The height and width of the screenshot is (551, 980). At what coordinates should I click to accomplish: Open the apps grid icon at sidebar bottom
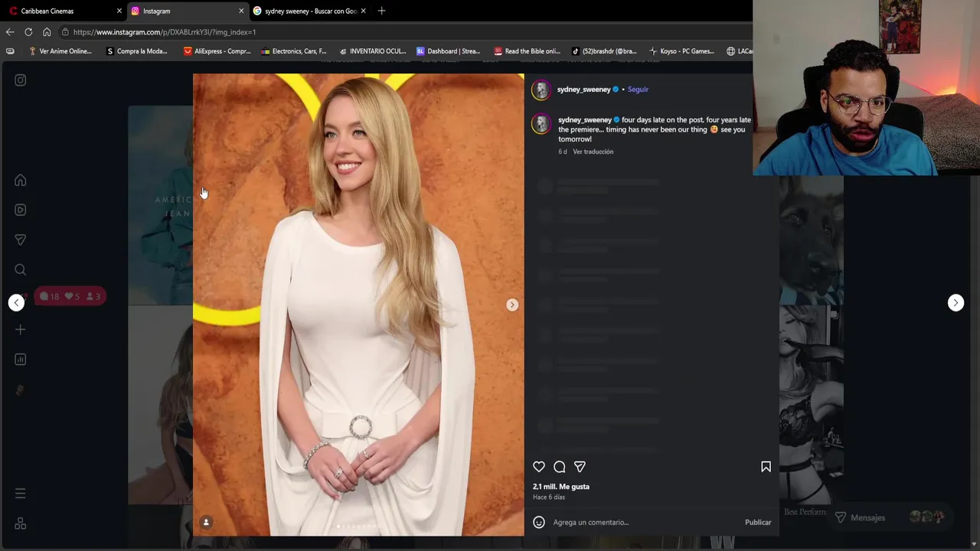click(21, 523)
